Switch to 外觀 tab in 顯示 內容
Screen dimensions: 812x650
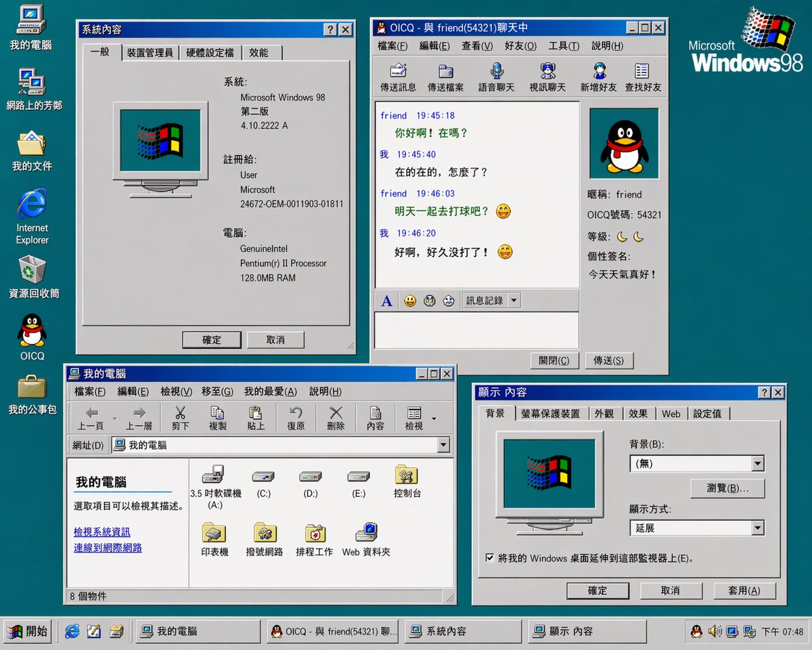pyautogui.click(x=604, y=414)
